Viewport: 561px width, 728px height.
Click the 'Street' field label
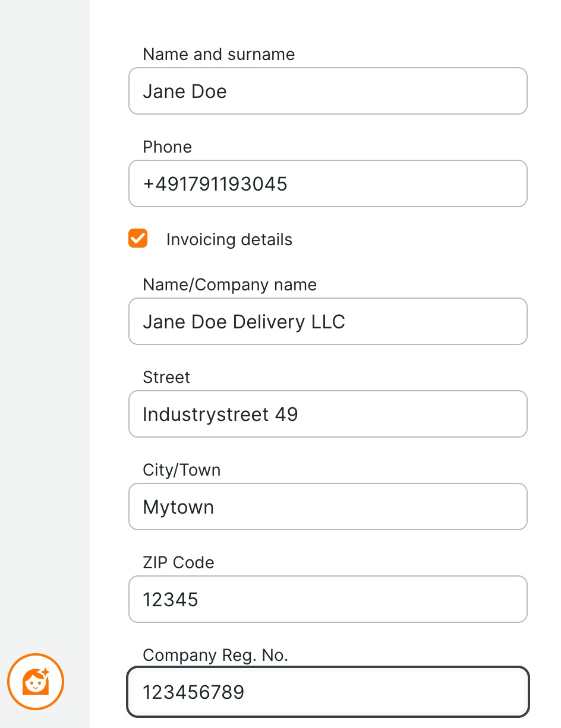pyautogui.click(x=166, y=378)
